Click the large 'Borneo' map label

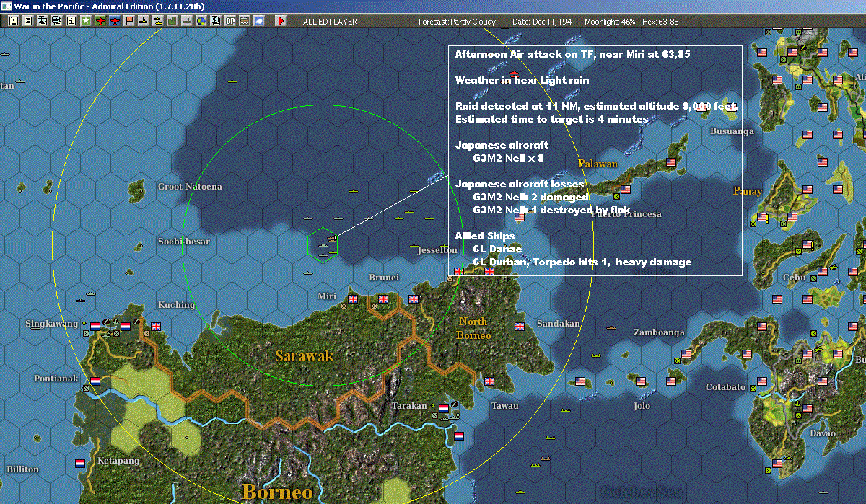pyautogui.click(x=278, y=492)
